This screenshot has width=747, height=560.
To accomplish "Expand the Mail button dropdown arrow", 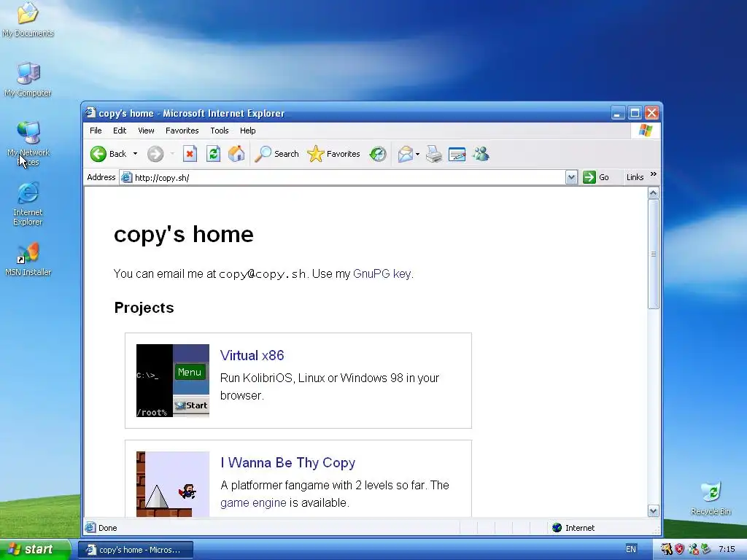I will [x=418, y=154].
